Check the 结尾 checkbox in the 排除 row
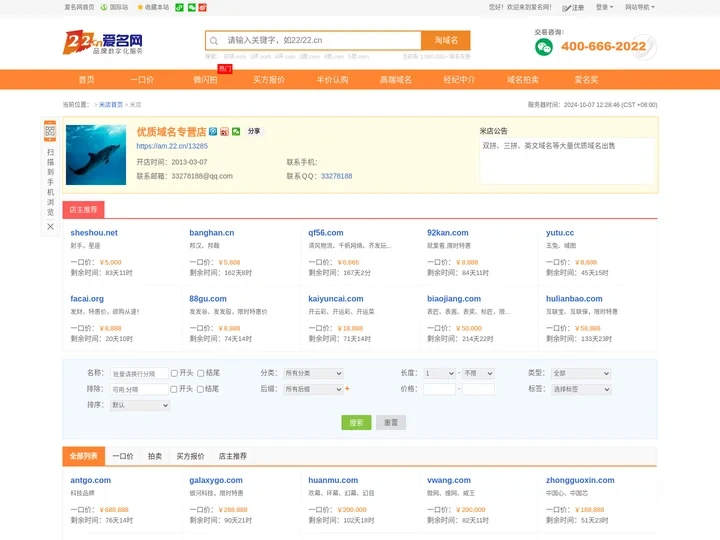This screenshot has width=720, height=540. pos(200,389)
